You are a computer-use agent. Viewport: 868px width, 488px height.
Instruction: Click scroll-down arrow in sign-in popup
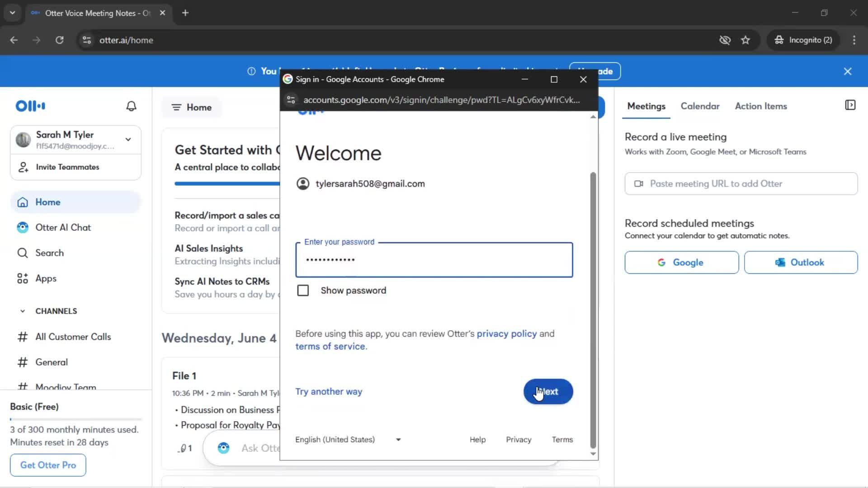point(593,454)
